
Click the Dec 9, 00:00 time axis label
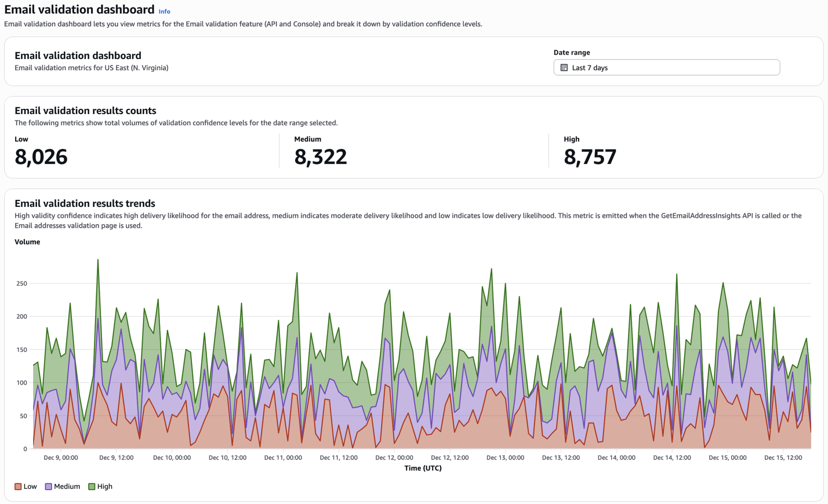pos(61,458)
